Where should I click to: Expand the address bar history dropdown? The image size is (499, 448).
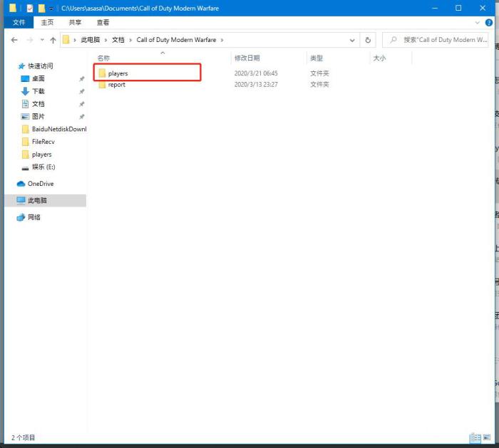[x=351, y=40]
